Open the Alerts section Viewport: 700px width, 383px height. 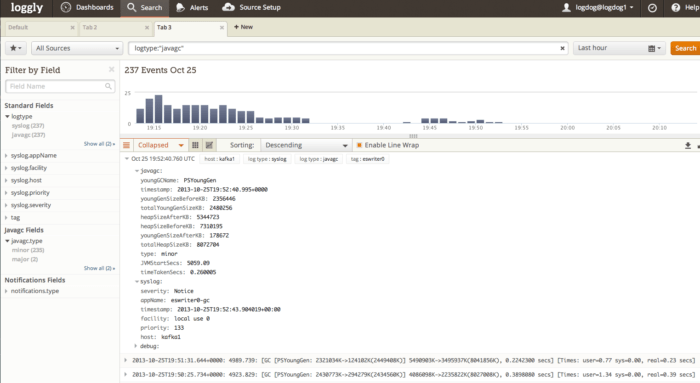click(192, 8)
